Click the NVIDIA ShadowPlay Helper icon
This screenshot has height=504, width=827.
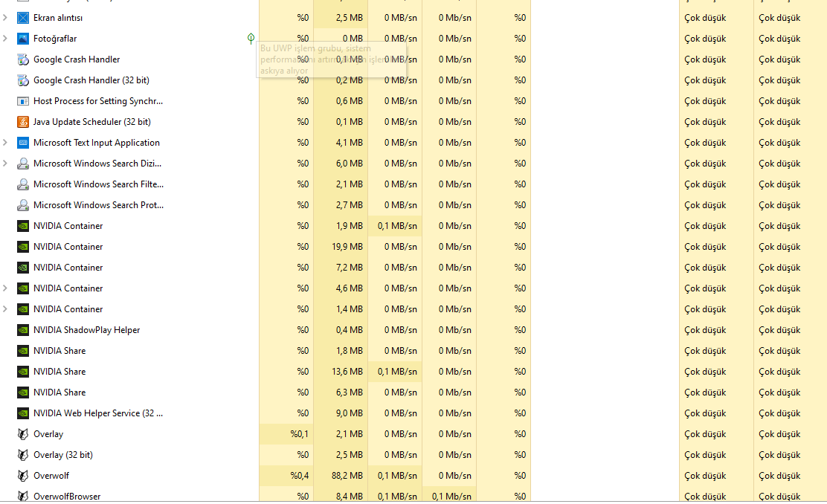pos(23,330)
